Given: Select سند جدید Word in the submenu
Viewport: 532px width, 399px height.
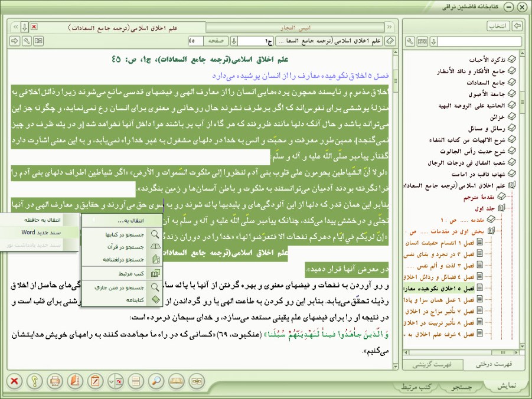Looking at the screenshot, I should [40, 233].
